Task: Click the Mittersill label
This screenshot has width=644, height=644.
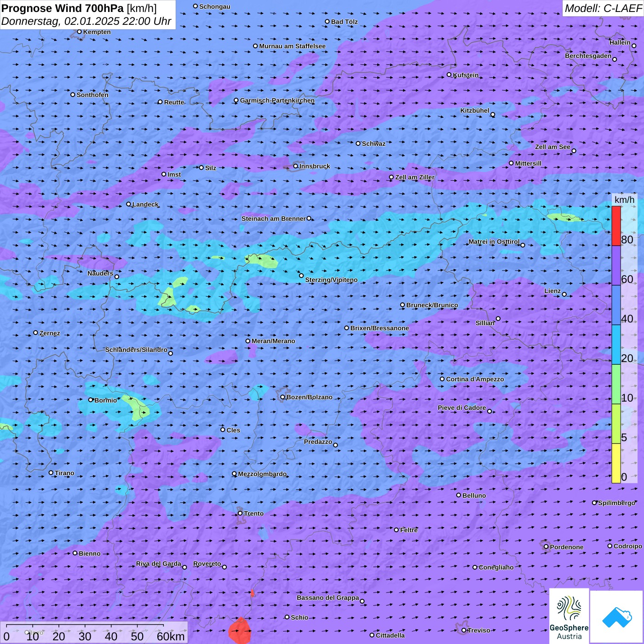Action: pos(528,163)
